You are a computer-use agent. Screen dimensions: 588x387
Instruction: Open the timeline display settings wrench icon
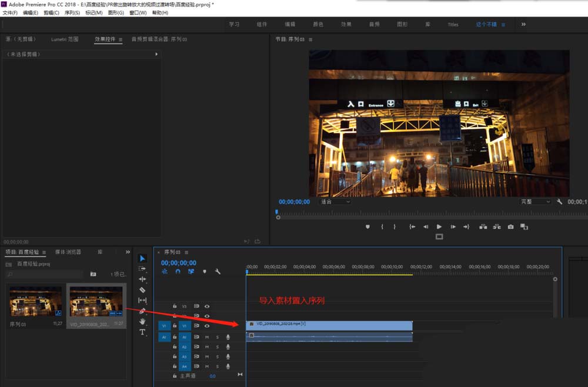coord(218,272)
